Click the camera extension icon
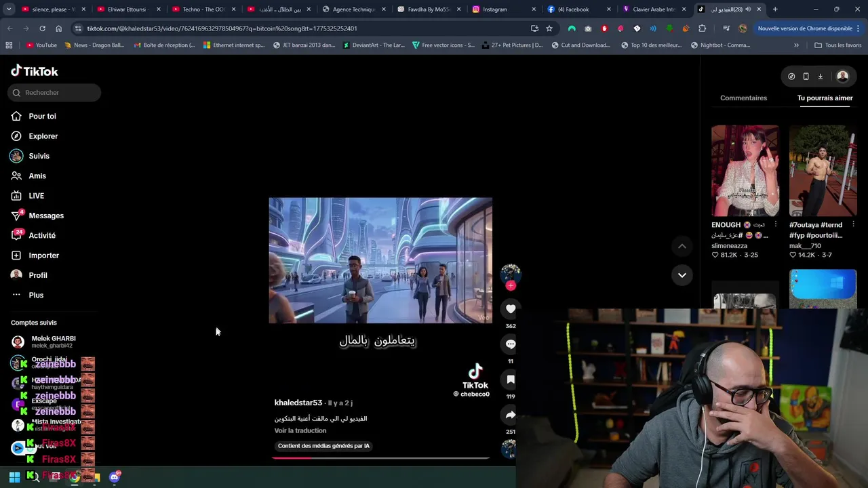 588,28
